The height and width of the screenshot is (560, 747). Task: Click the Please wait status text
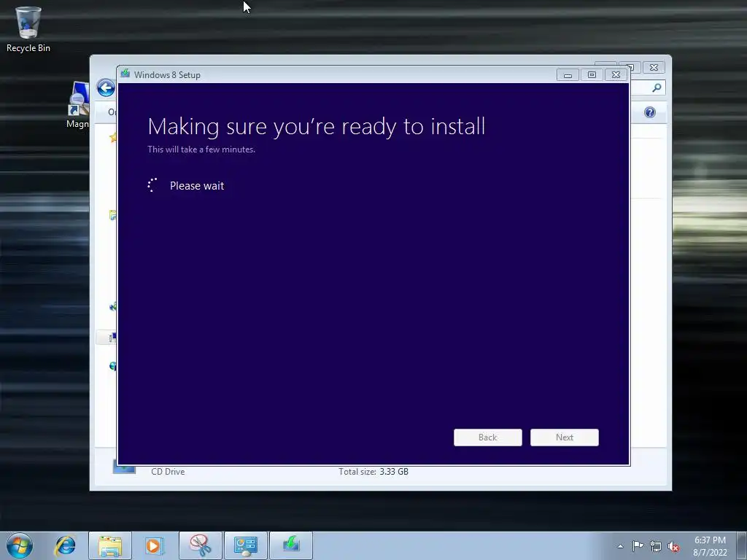pyautogui.click(x=197, y=186)
